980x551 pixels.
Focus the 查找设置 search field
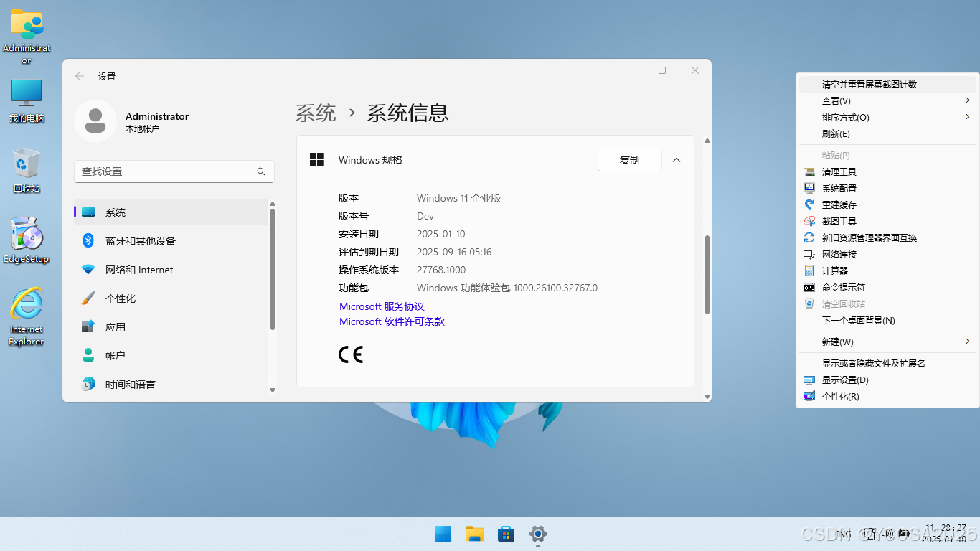(174, 171)
